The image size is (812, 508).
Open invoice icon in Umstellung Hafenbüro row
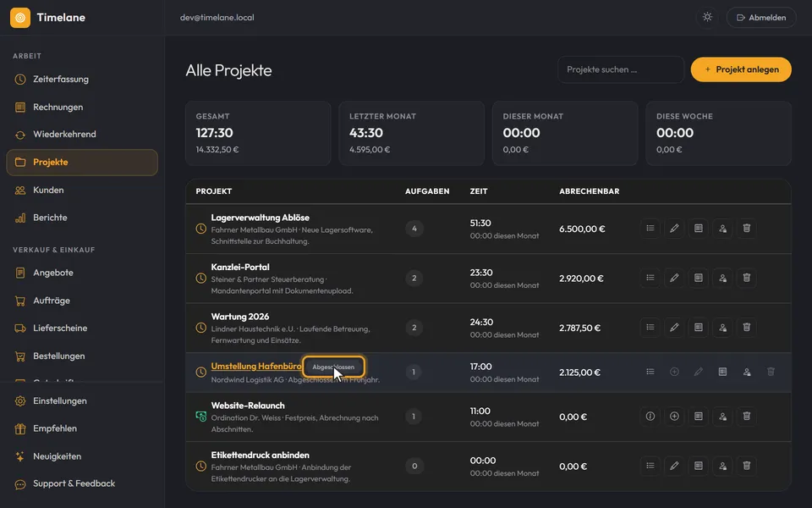722,372
